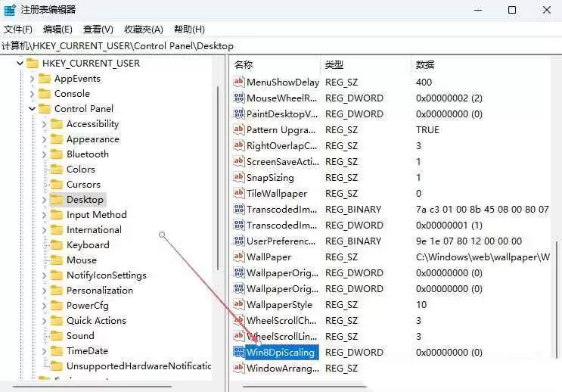Select the Mouse folder icon
562x392 pixels.
57,260
